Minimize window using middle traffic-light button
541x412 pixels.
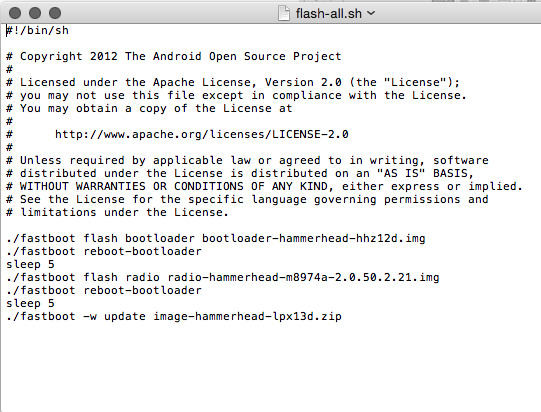pyautogui.click(x=35, y=13)
